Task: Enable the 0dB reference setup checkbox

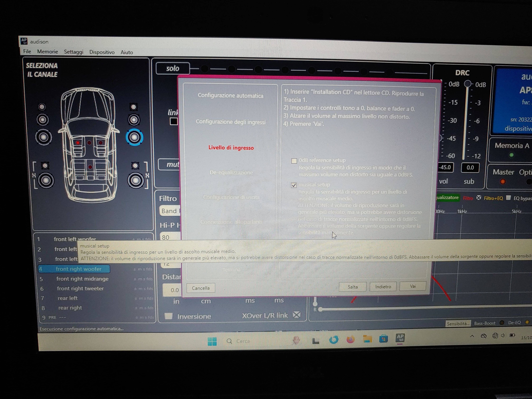Action: 294,161
